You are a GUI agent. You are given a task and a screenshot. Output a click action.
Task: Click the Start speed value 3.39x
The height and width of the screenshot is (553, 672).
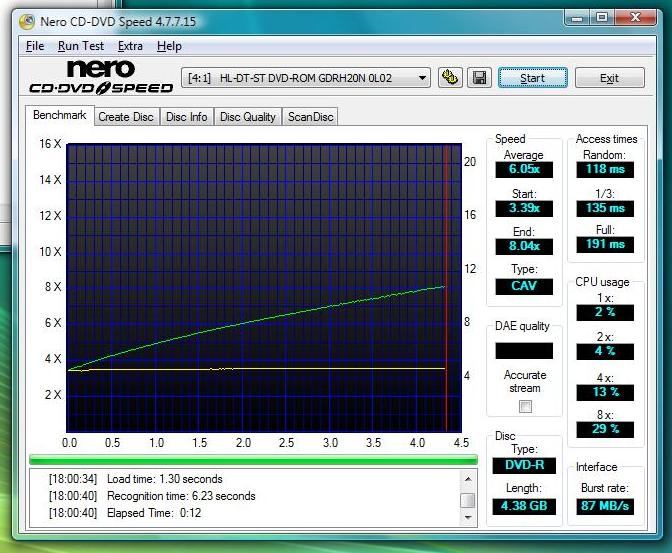coord(524,208)
